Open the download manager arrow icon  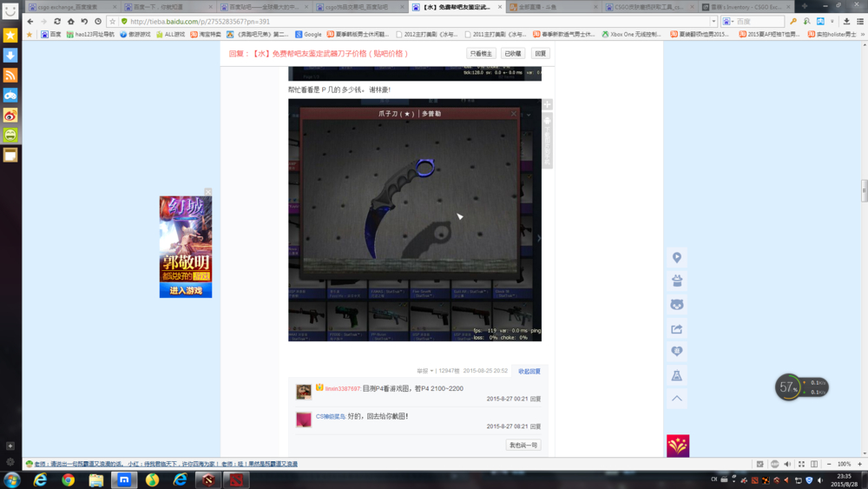[x=846, y=22]
